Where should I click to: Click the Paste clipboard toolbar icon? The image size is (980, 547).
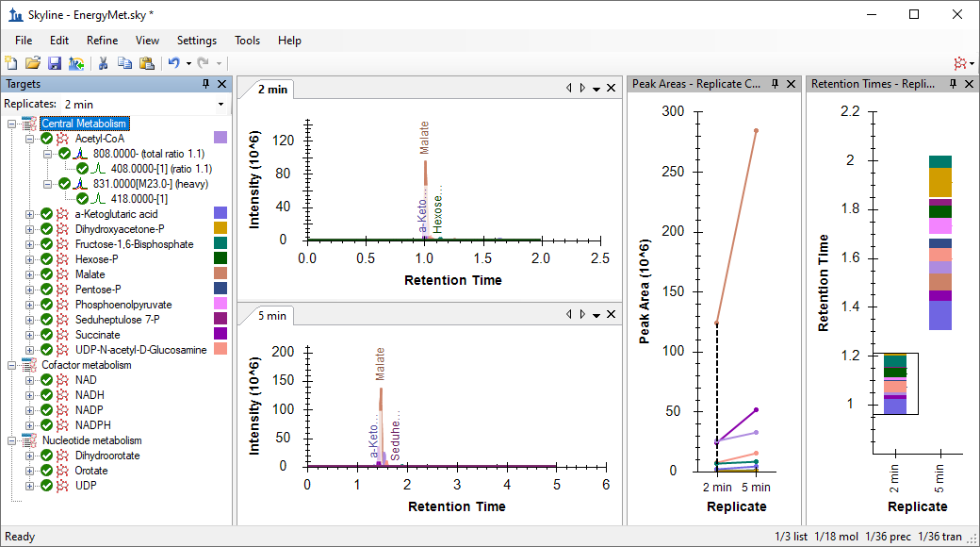[x=147, y=62]
